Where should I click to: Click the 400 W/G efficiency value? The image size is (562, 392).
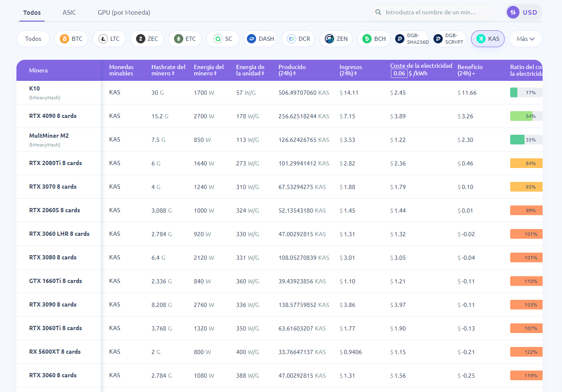(248, 352)
